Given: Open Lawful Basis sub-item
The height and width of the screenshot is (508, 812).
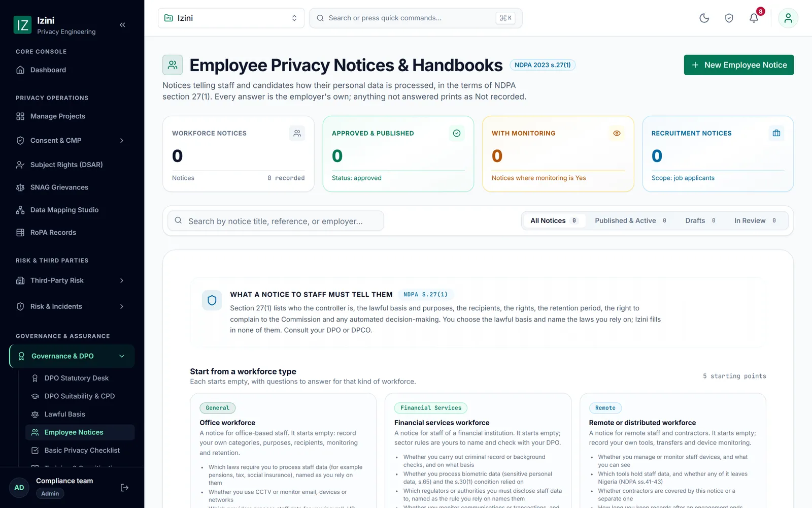Looking at the screenshot, I should tap(80, 415).
